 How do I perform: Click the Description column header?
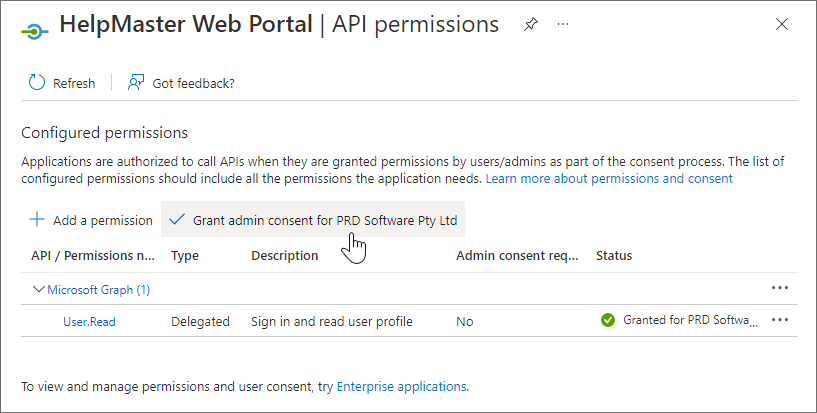(284, 256)
